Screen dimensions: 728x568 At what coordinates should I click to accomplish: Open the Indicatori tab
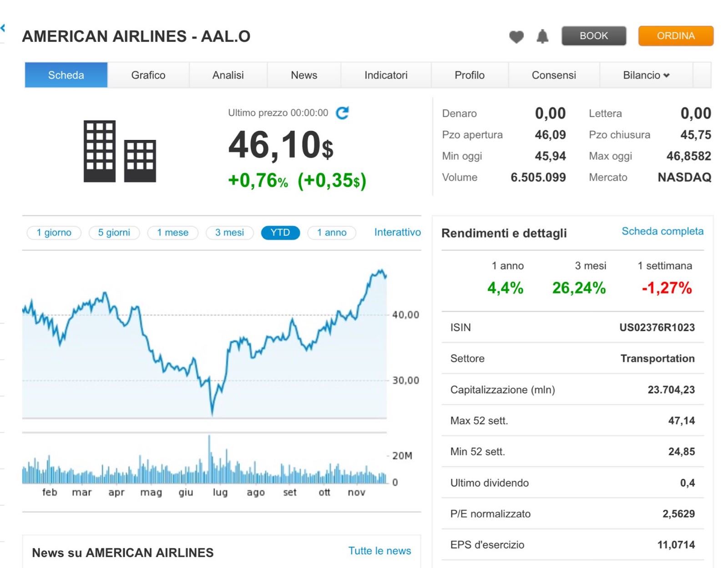click(386, 75)
